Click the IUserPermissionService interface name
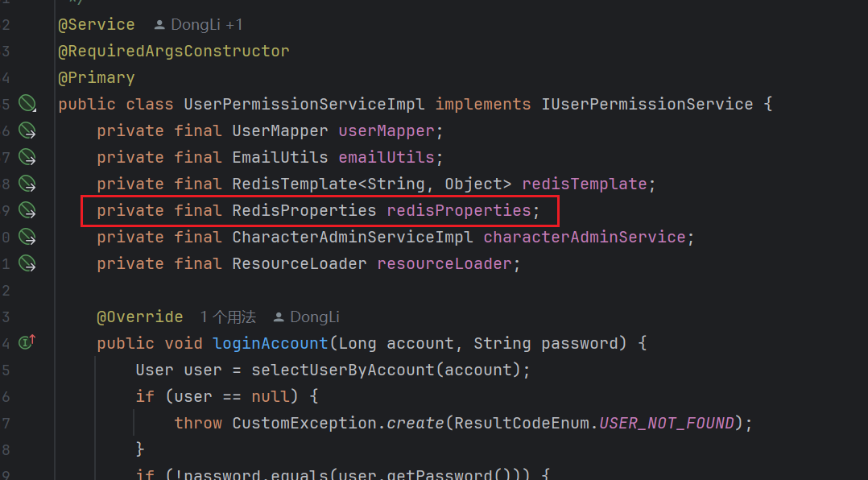This screenshot has height=480, width=868. [647, 104]
